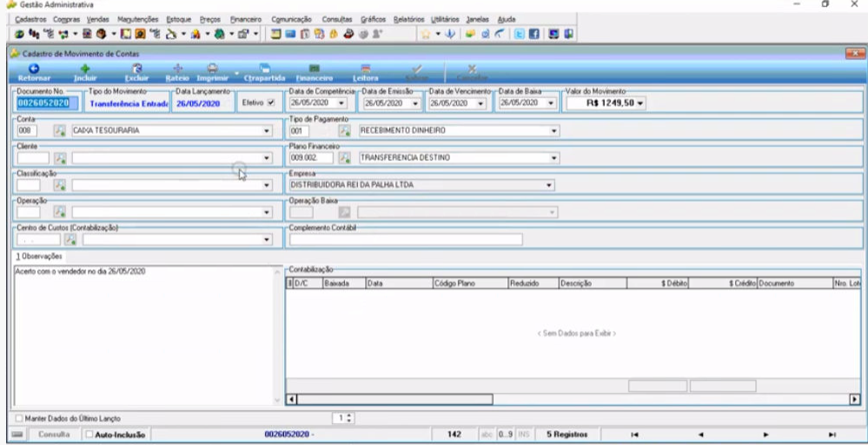This screenshot has height=445, width=868.
Task: Expand the Cliente name dropdown
Action: (267, 157)
